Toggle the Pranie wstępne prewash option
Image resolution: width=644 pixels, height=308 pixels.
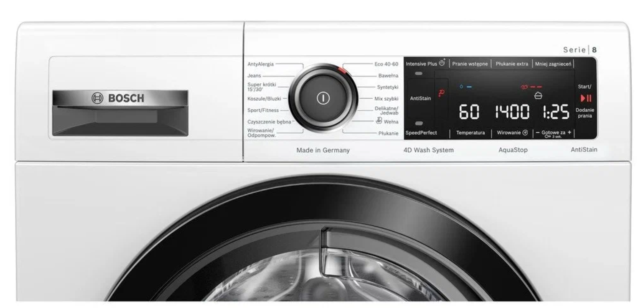(x=469, y=64)
